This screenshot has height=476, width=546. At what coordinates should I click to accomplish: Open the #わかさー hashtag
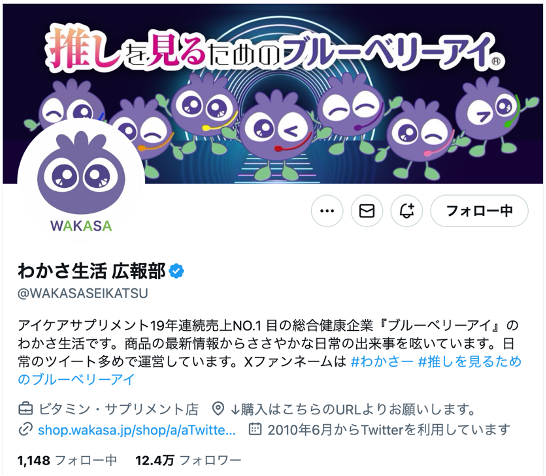tap(382, 362)
